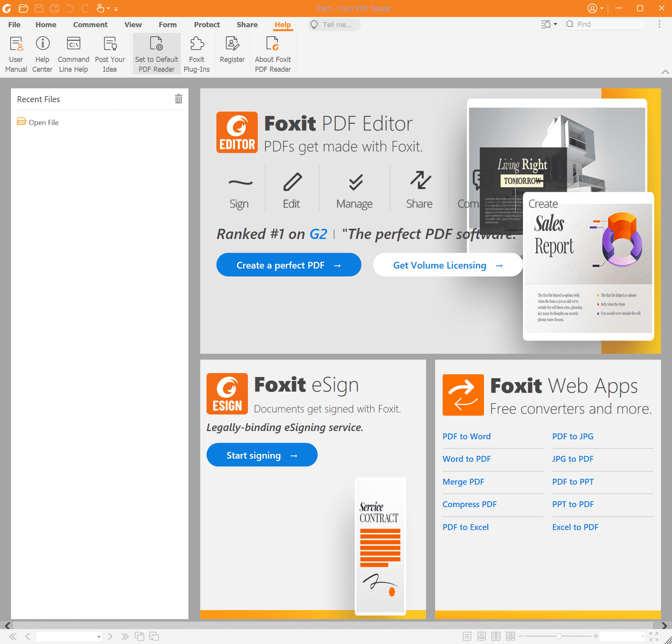Screen dimensions: 672x644
Task: Click the next view icon in status bar
Action: pyautogui.click(x=154, y=636)
